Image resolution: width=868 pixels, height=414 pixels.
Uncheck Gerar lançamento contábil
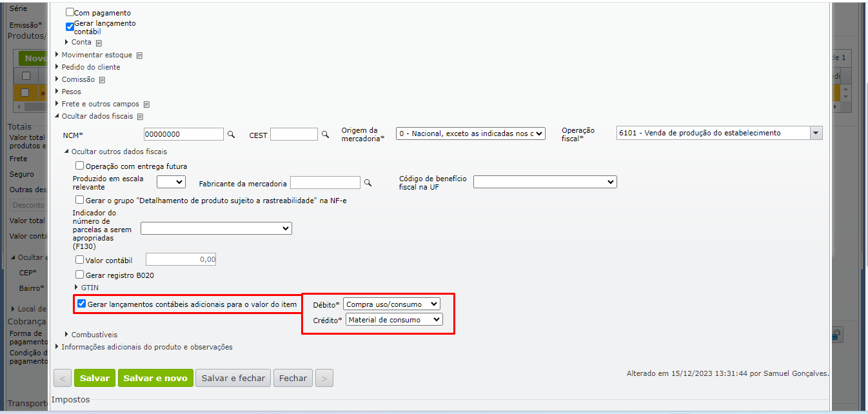[x=70, y=27]
